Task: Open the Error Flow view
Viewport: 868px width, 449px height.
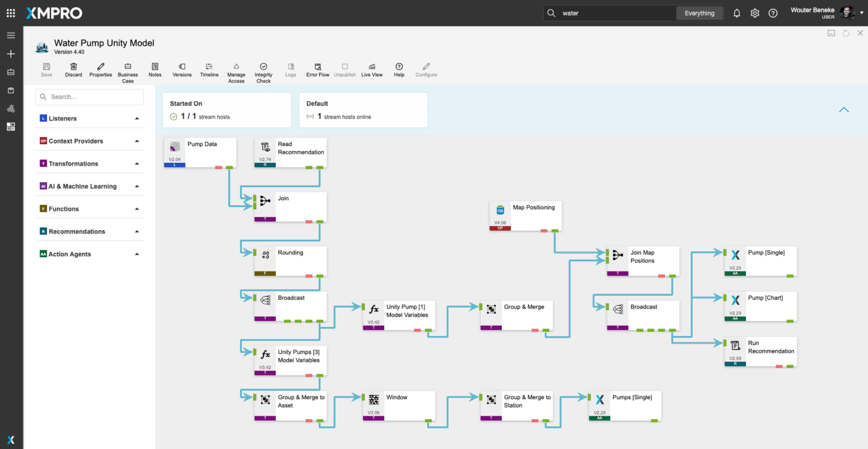Action: point(318,67)
